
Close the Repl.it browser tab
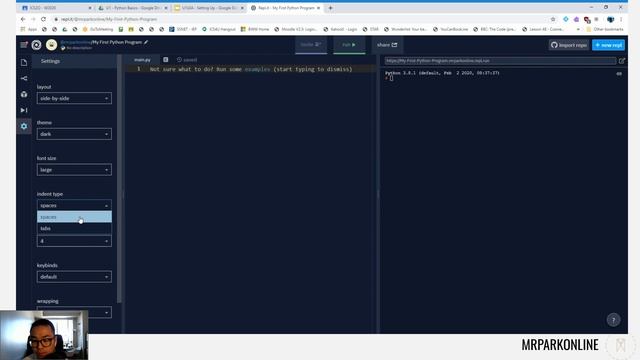point(318,8)
